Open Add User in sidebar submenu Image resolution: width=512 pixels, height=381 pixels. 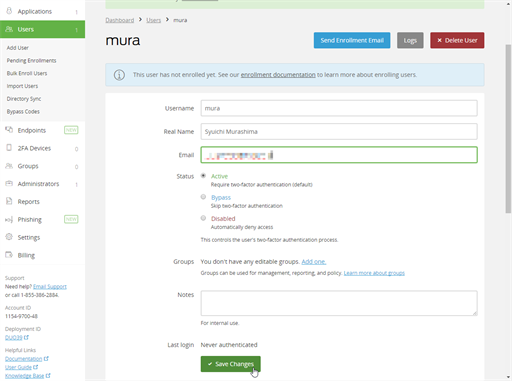pos(18,48)
